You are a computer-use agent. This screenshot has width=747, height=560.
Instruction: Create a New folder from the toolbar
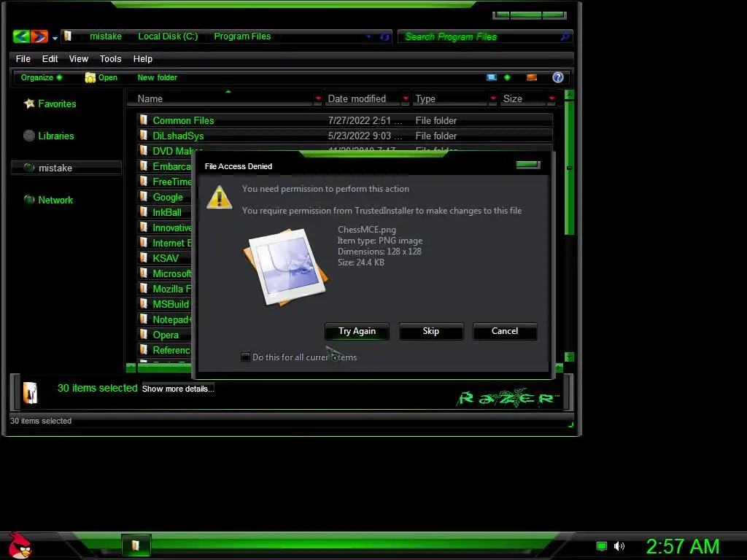(x=158, y=77)
